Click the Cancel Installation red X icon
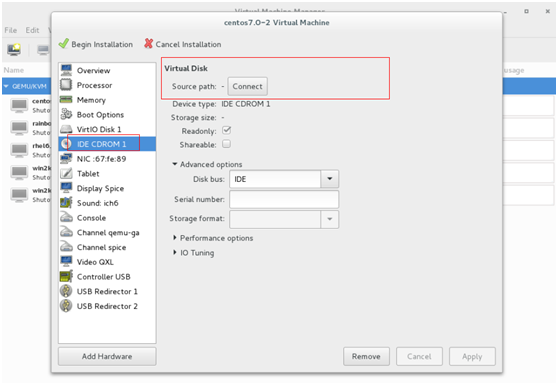This screenshot has width=558, height=385. point(148,43)
